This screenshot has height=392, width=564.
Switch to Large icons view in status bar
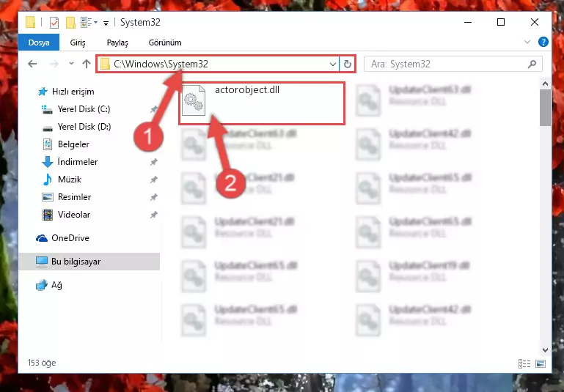pos(541,364)
